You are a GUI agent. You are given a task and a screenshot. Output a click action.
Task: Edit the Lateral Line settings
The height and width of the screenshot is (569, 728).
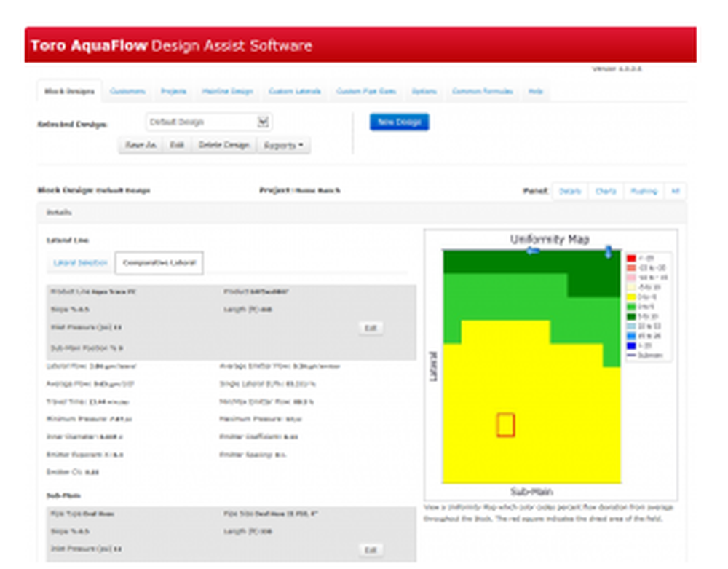pyautogui.click(x=371, y=329)
